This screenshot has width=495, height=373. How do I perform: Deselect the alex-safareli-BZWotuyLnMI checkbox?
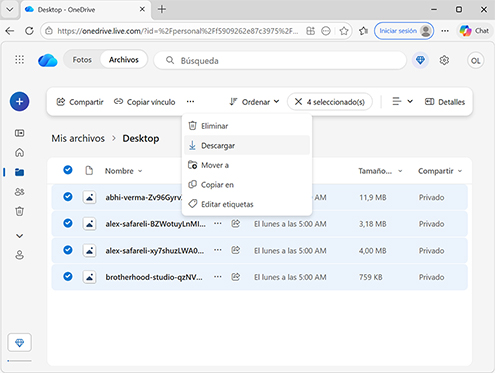(x=68, y=223)
